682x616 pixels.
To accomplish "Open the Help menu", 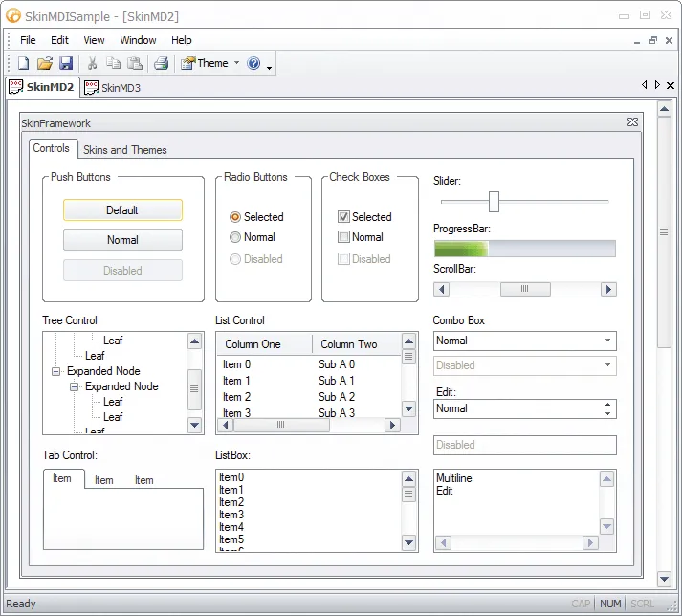I will 182,40.
